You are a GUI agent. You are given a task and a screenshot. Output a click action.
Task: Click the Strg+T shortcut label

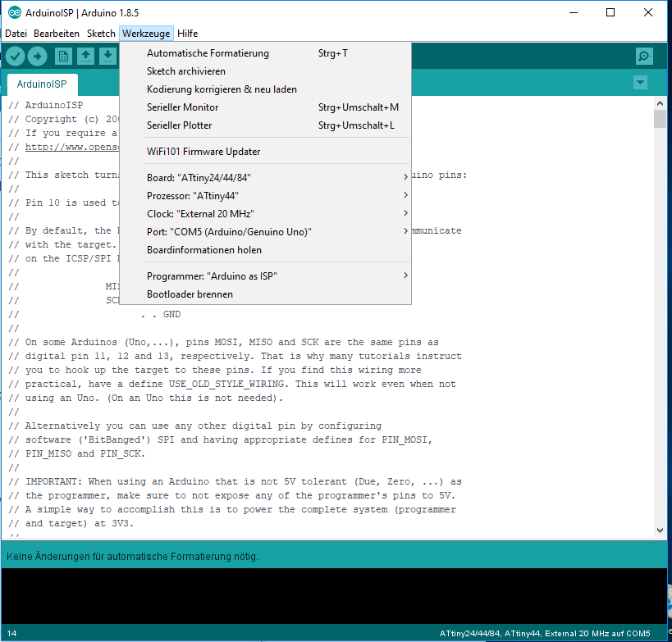coord(332,53)
